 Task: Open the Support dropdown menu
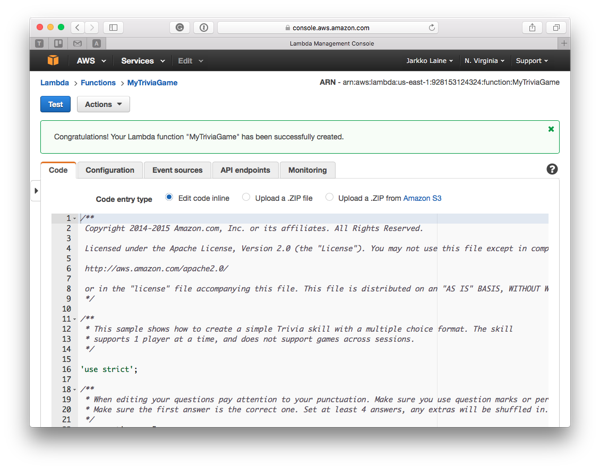pos(532,61)
